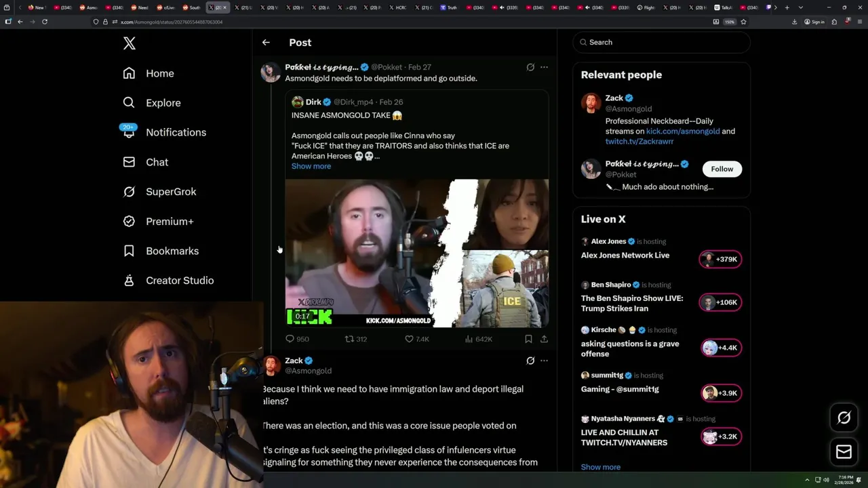View analytics icon showing 642K

(478, 339)
